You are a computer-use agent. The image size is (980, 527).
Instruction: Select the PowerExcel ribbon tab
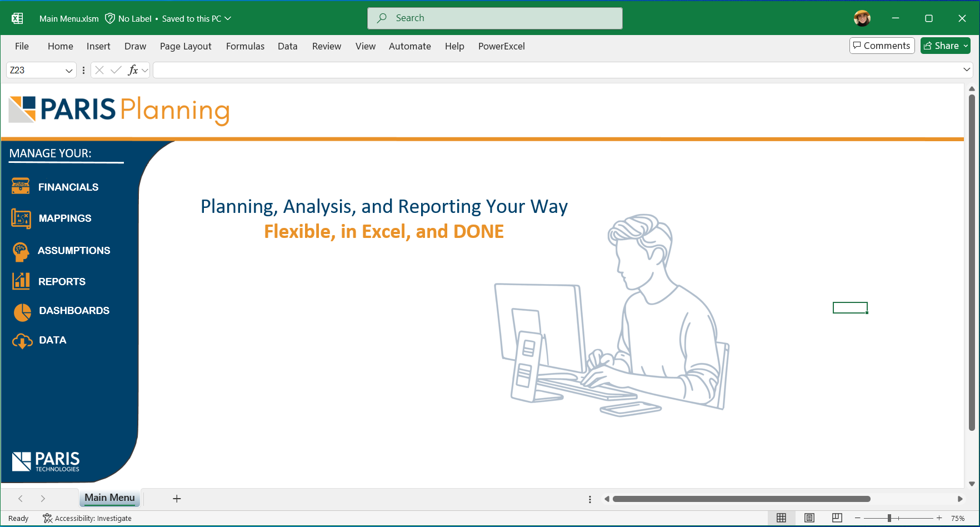(501, 46)
